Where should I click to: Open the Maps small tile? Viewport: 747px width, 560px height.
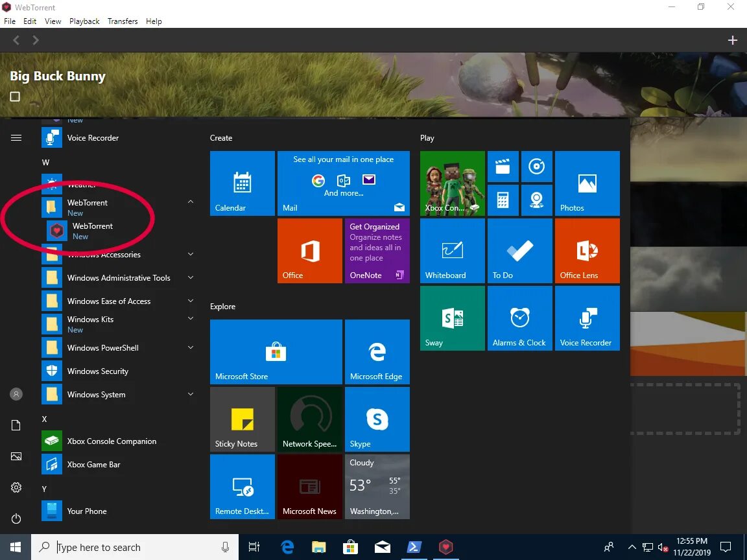click(537, 200)
